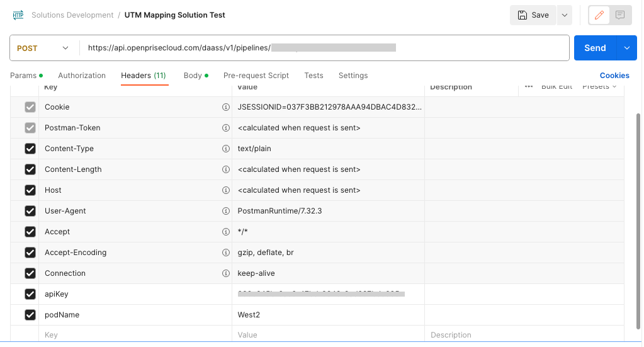Switch to the Params tab
This screenshot has width=644, height=347.
pos(26,76)
